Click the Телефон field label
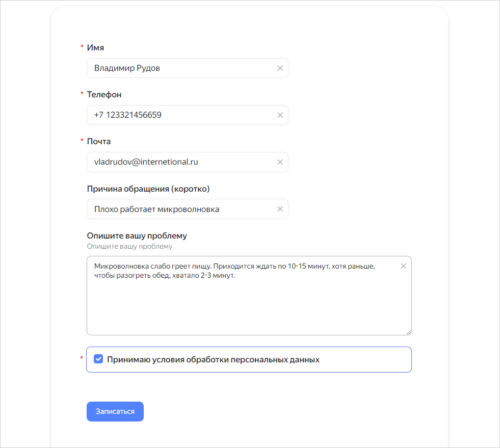The image size is (500, 448). 104,95
